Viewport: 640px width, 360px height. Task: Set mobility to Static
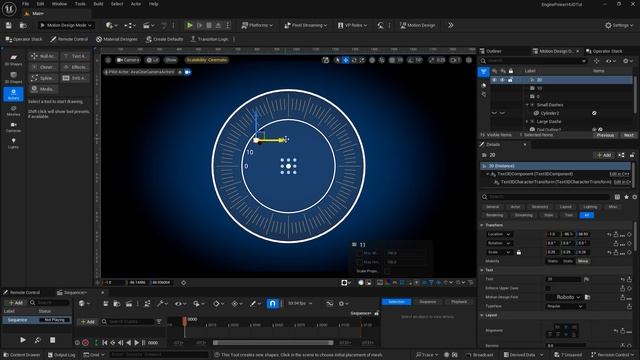[553, 261]
